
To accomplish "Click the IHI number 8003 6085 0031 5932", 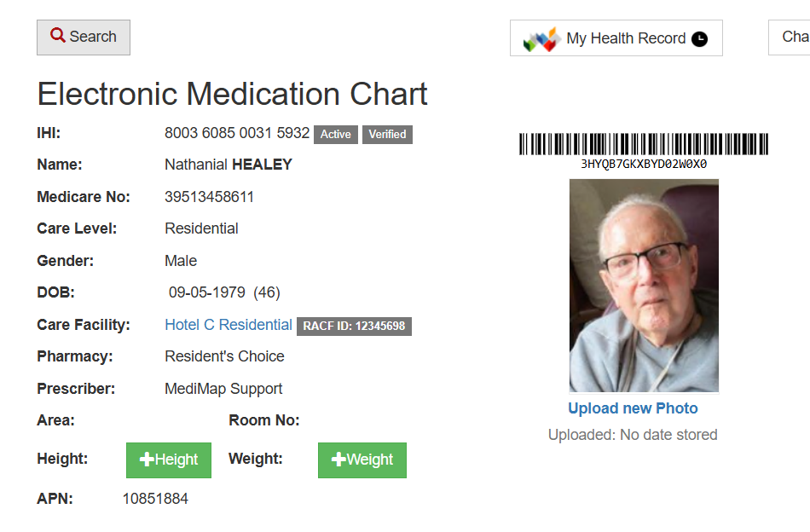I will [x=237, y=133].
